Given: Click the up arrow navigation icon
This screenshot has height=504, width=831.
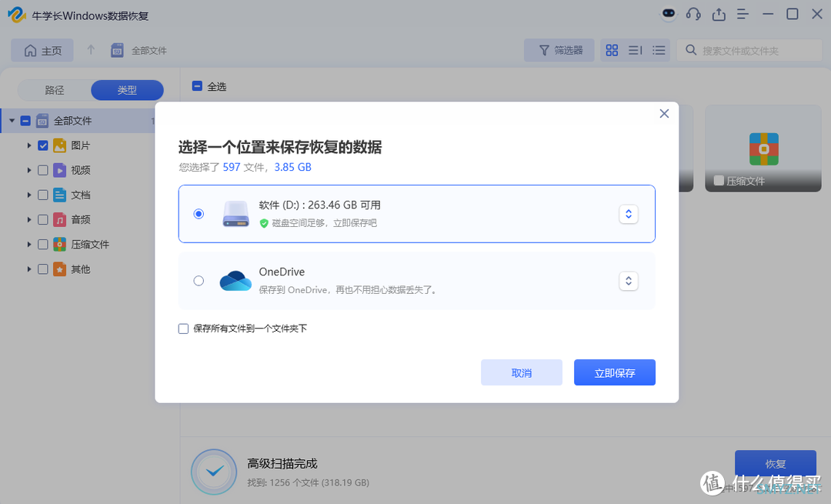Looking at the screenshot, I should 91,50.
